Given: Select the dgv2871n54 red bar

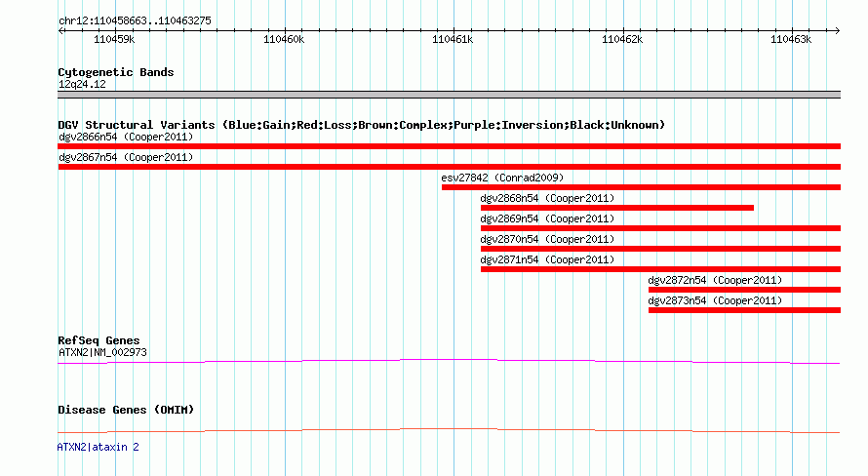Looking at the screenshot, I should click(x=660, y=269).
